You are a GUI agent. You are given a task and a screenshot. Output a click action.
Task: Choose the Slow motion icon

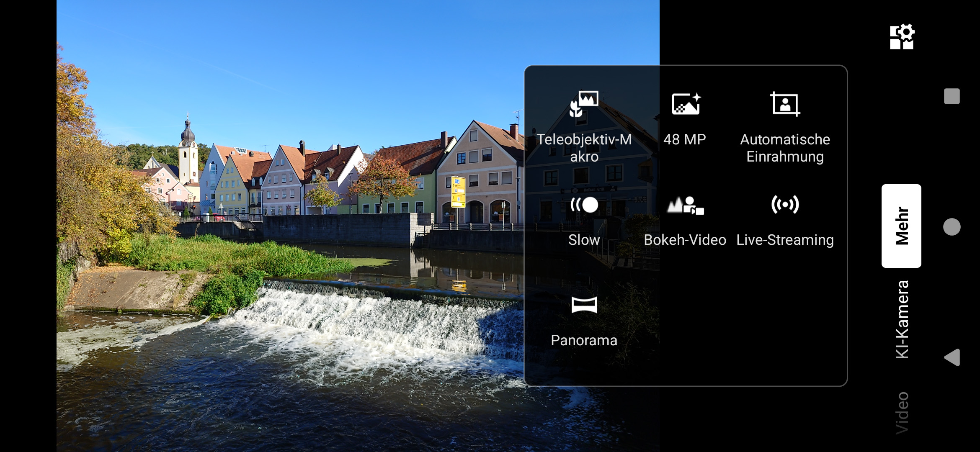tap(584, 205)
